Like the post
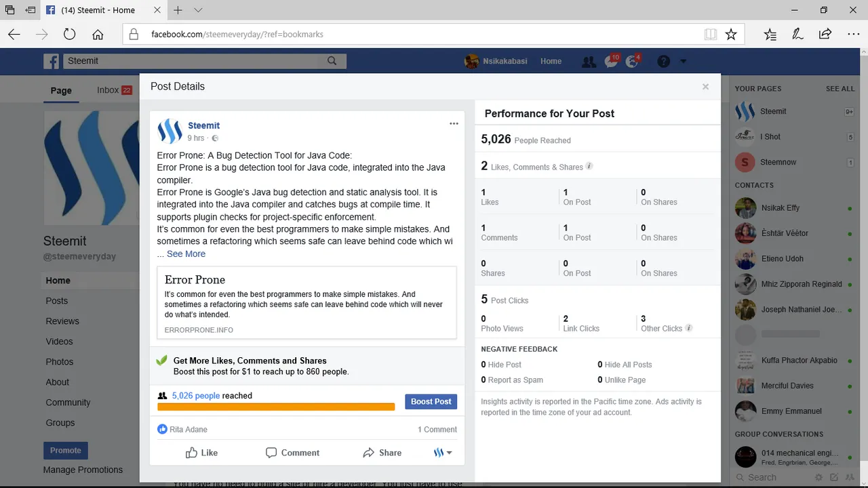 click(x=202, y=453)
